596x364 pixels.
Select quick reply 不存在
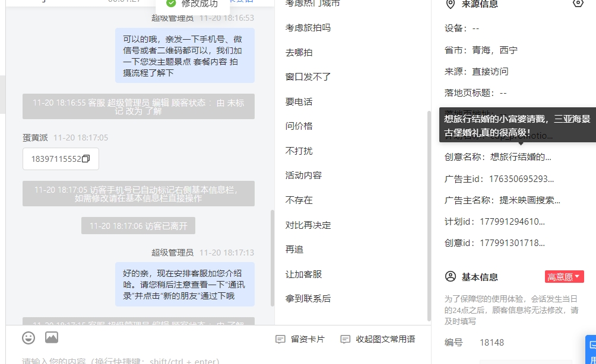pyautogui.click(x=299, y=200)
